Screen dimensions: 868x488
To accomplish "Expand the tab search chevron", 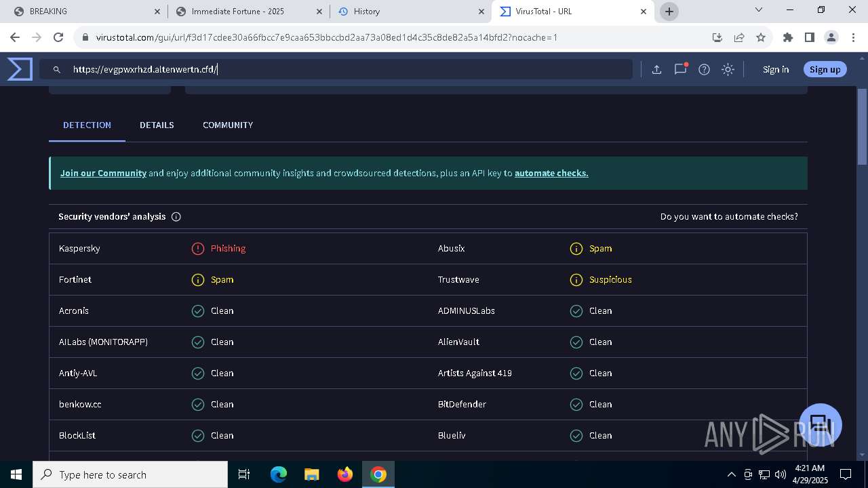I will (x=759, y=10).
